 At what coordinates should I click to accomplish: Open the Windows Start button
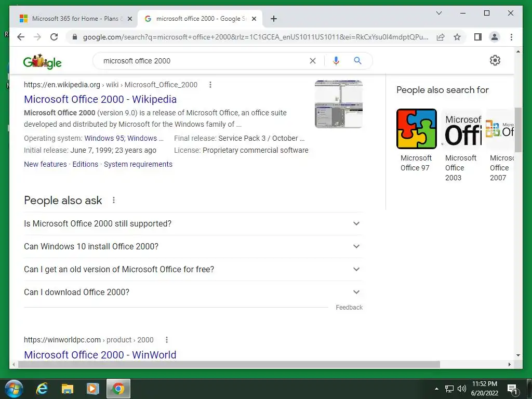click(x=14, y=389)
